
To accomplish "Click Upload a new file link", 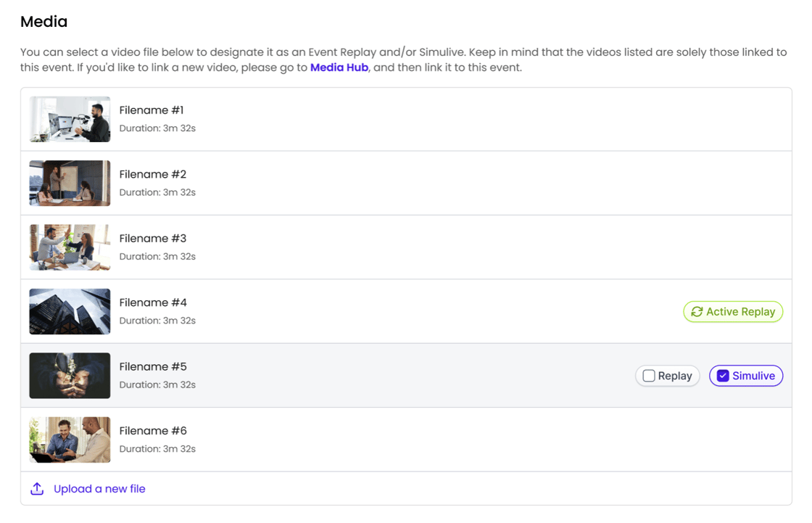I will pos(99,489).
